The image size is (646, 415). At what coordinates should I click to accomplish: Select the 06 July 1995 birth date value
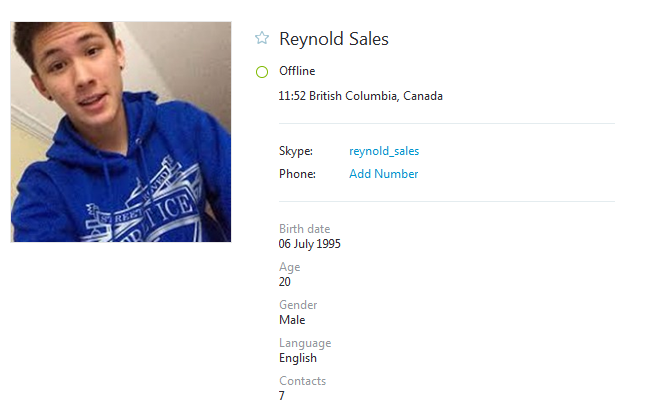pos(310,243)
